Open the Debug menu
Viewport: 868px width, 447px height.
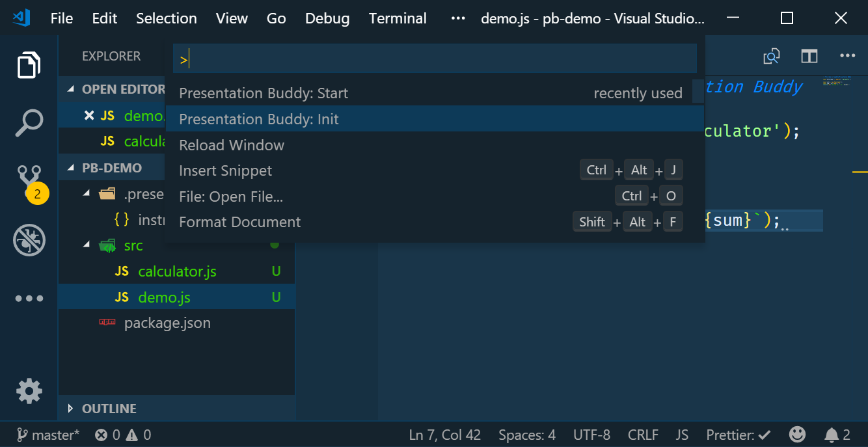coord(327,18)
